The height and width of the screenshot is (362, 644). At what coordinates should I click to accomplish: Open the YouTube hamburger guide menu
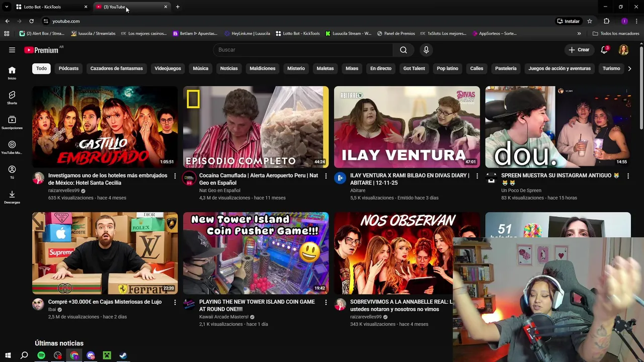point(12,50)
